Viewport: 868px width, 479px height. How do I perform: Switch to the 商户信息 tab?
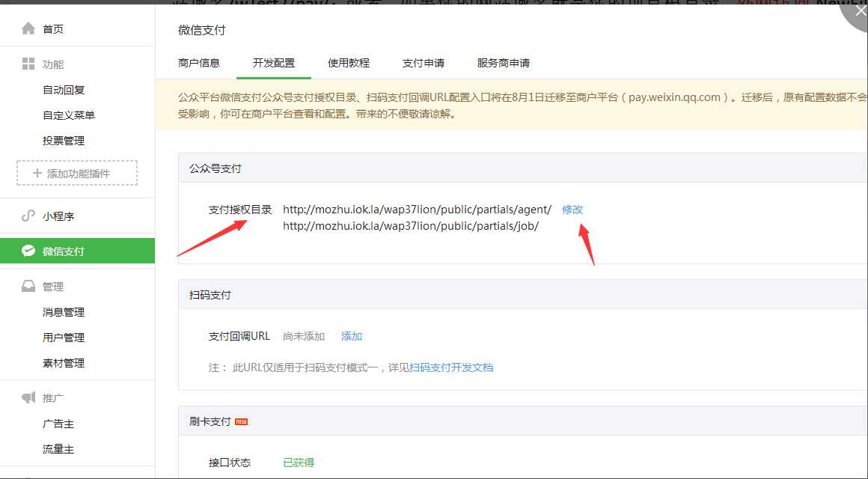click(x=199, y=63)
